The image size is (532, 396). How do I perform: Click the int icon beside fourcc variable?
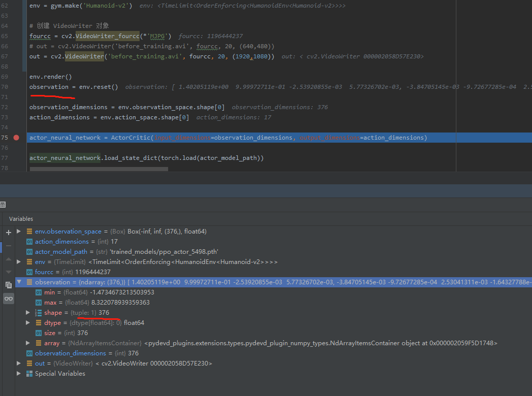tap(29, 272)
